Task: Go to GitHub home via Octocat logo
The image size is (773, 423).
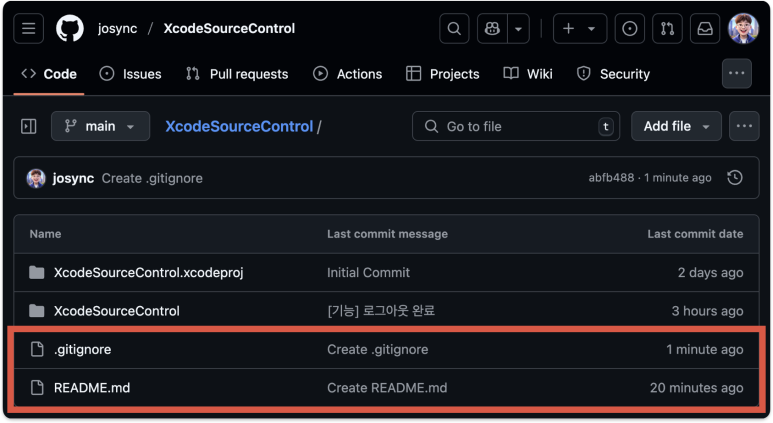Action: coord(70,29)
